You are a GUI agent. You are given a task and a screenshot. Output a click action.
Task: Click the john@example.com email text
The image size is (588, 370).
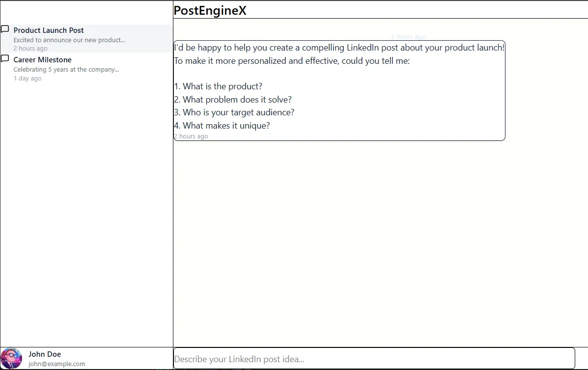tap(57, 364)
